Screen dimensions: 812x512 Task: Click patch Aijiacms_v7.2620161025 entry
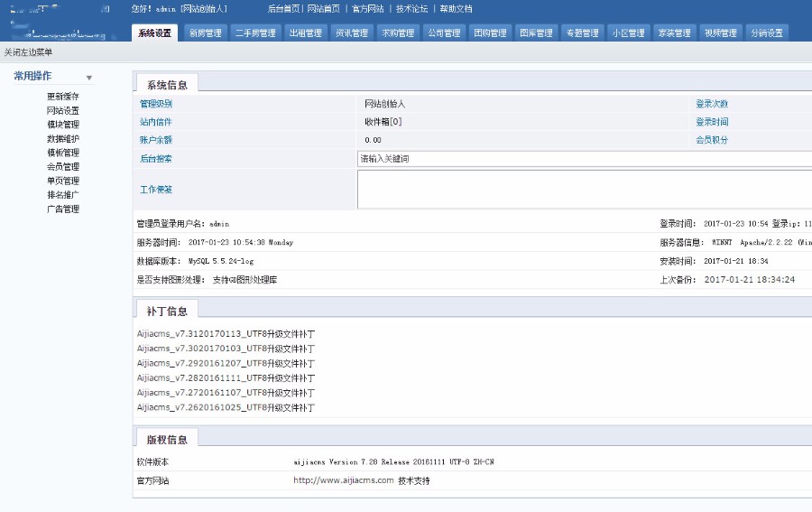(226, 407)
